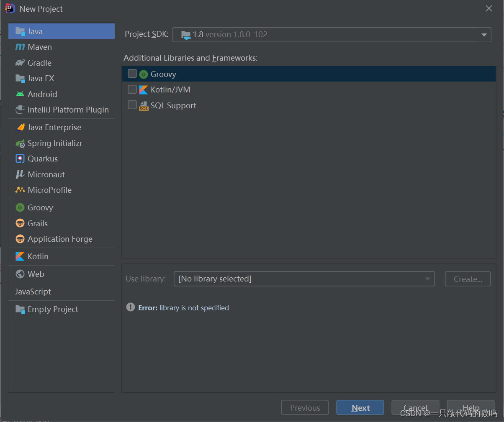Image resolution: width=504 pixels, height=422 pixels.
Task: Select JavaScript project type
Action: 33,292
